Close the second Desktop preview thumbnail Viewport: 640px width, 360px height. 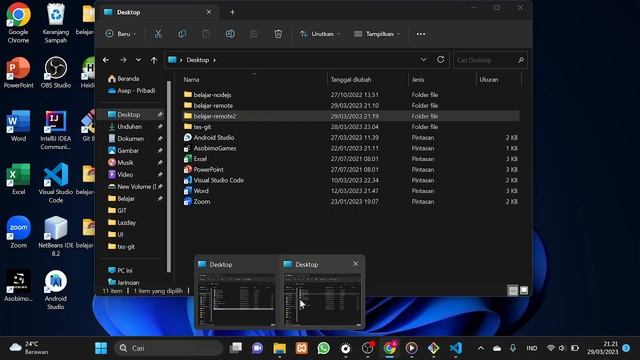(x=356, y=264)
